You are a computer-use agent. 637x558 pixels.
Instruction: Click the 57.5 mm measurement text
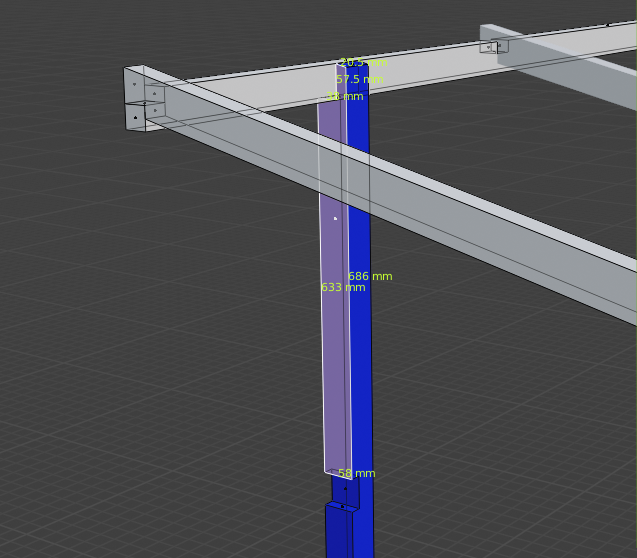click(360, 79)
